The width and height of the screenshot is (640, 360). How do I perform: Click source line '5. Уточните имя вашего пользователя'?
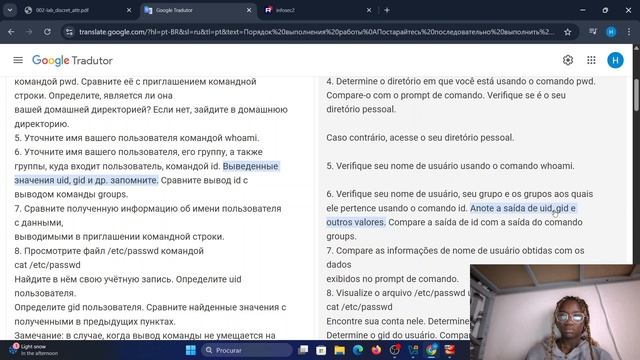tap(137, 138)
